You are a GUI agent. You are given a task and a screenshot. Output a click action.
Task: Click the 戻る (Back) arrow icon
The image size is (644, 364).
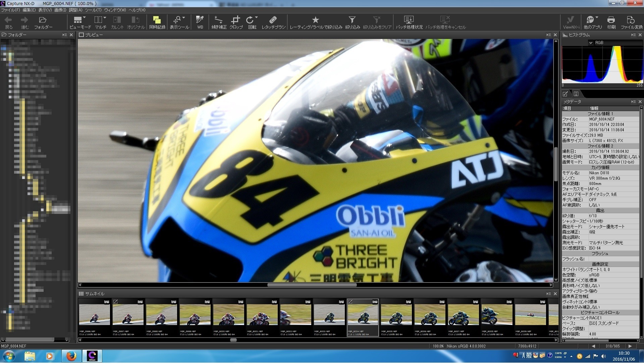point(9,20)
